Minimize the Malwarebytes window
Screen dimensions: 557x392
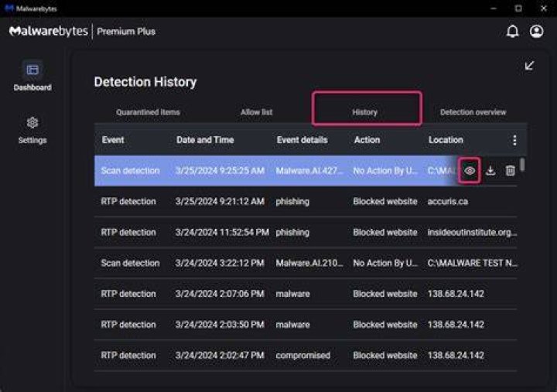pyautogui.click(x=494, y=9)
